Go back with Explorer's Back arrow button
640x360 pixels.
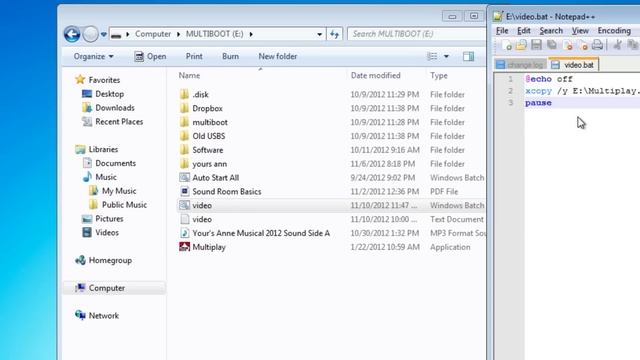tap(72, 34)
